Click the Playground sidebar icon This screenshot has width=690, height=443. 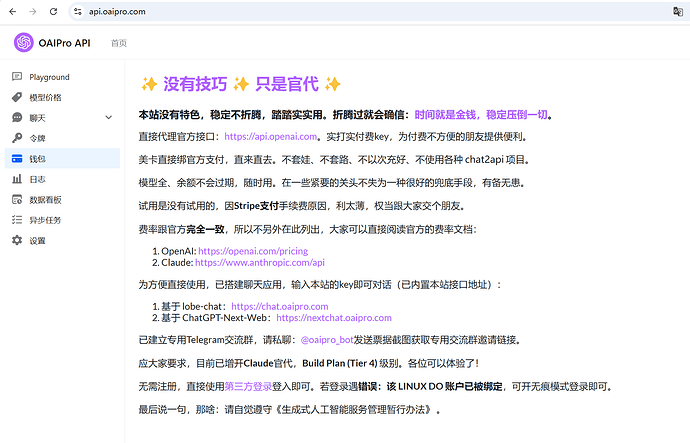(x=17, y=77)
